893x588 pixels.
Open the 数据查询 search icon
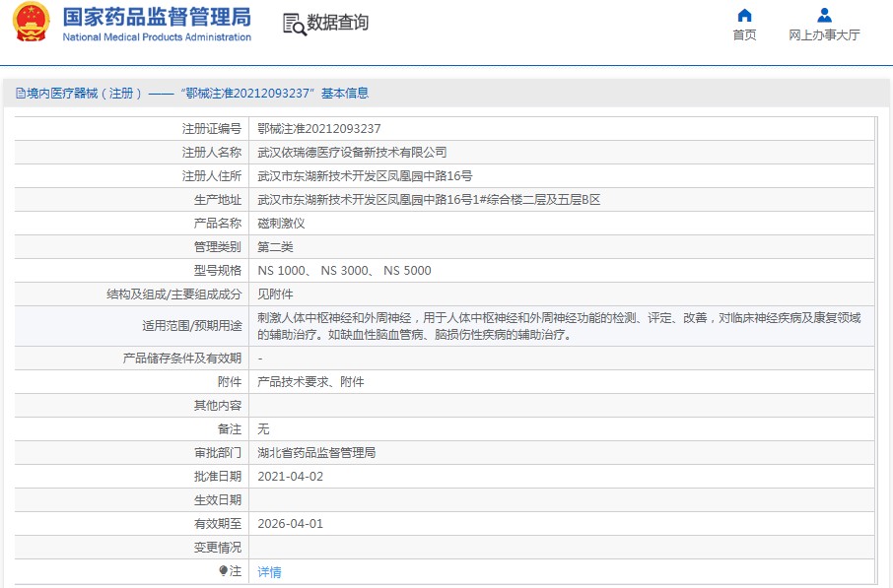pos(295,24)
